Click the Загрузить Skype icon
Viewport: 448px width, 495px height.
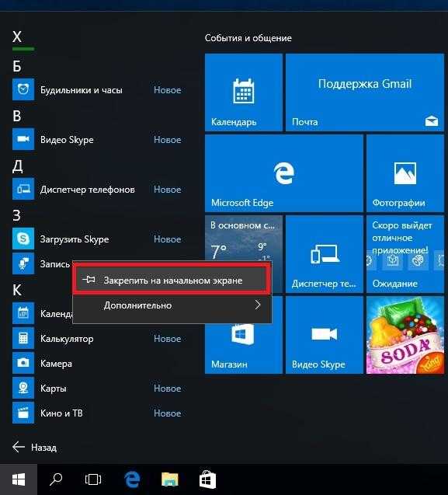point(23,239)
